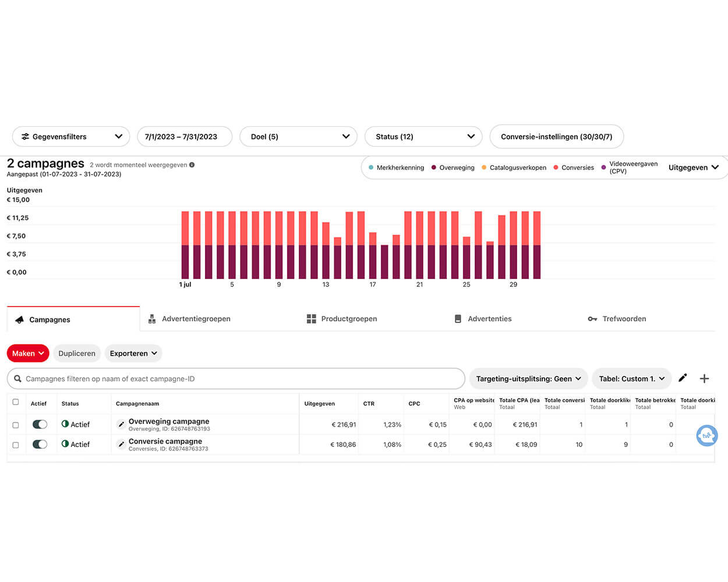
Task: Click the info icon next to campaign count
Action: click(192, 165)
